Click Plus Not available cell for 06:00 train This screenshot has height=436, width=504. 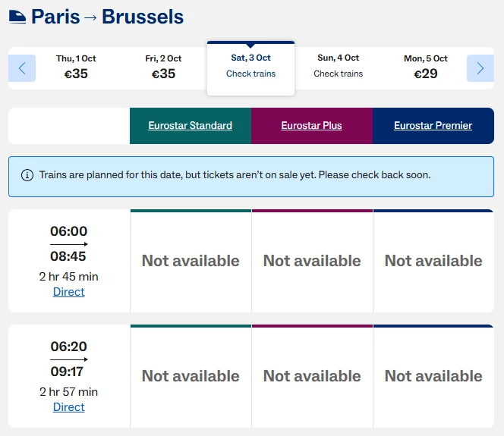click(x=312, y=261)
